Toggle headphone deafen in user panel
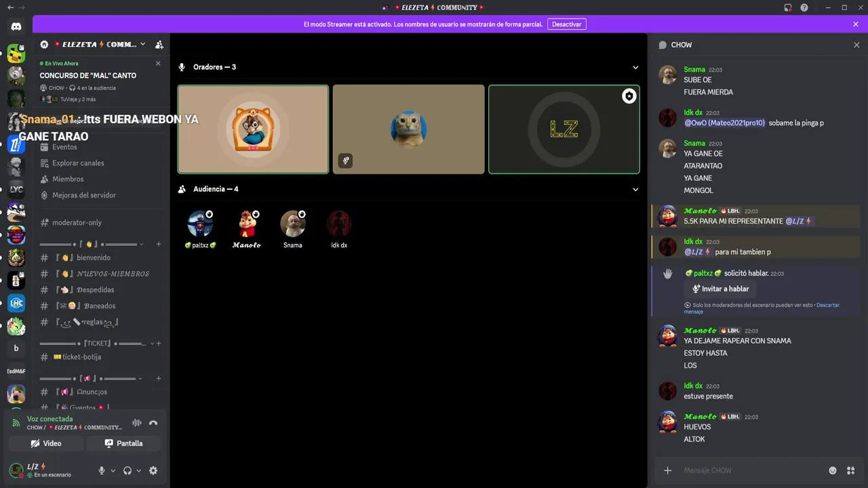 (127, 470)
